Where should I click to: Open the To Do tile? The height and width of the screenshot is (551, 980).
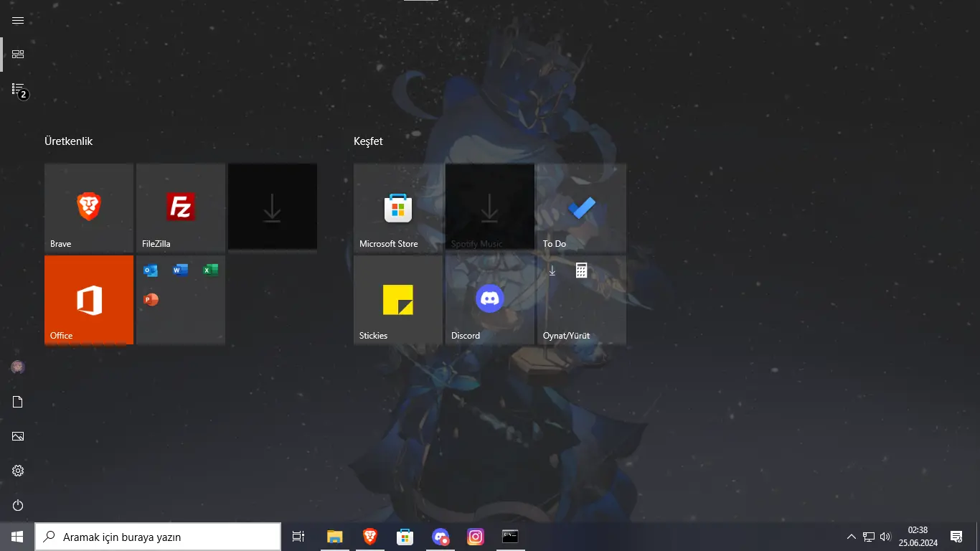click(582, 207)
